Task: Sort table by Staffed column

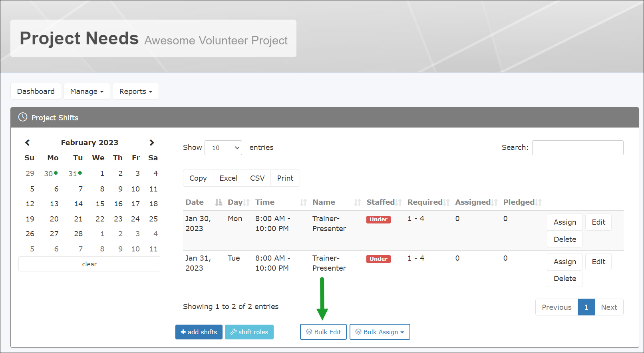Action: tap(384, 202)
